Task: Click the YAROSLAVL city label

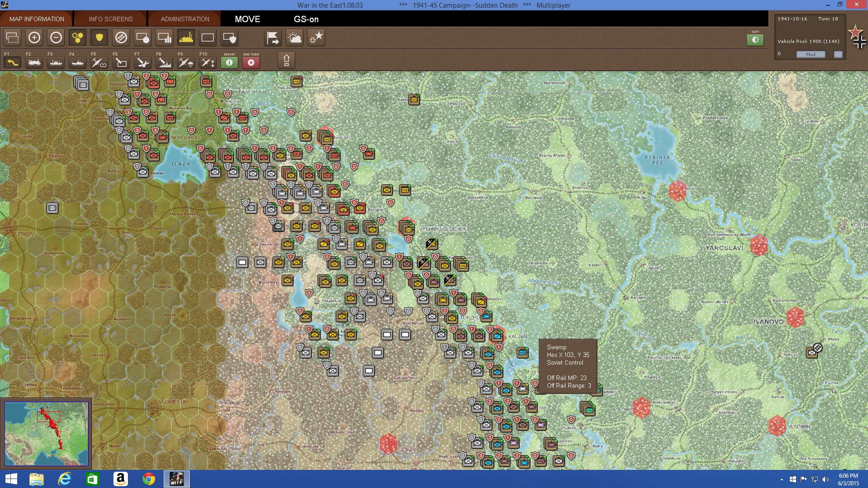Action: 725,248
